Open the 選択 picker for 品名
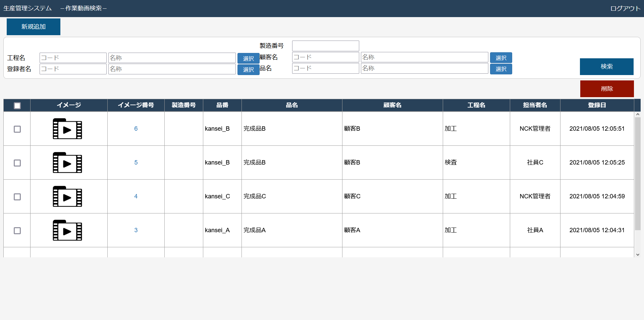This screenshot has height=320, width=644. (501, 69)
